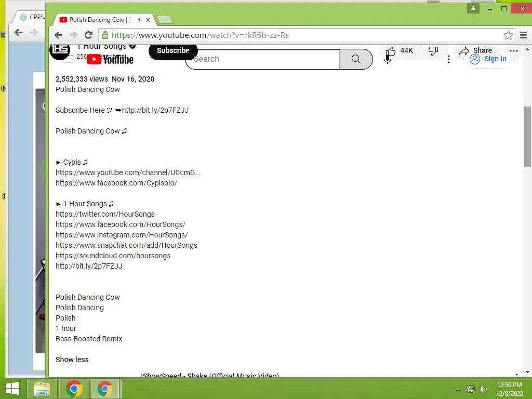Open facebook.com/HourSongs link
The height and width of the screenshot is (399, 532).
click(121, 224)
